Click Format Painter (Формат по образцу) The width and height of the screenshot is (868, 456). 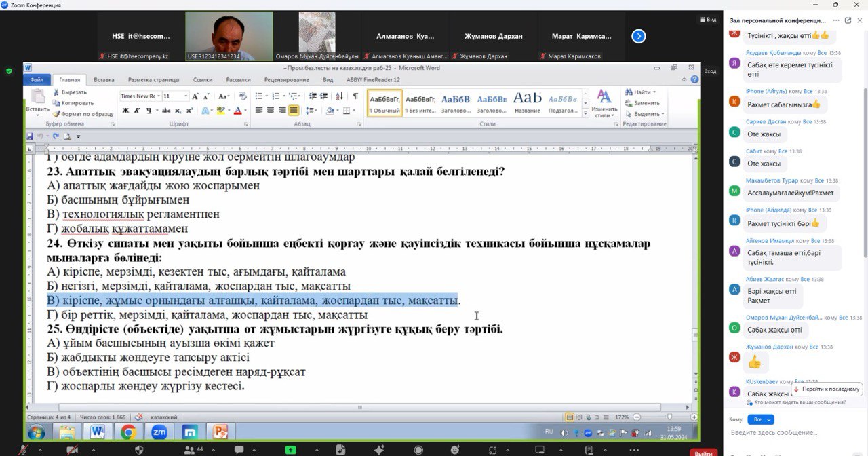(x=83, y=114)
